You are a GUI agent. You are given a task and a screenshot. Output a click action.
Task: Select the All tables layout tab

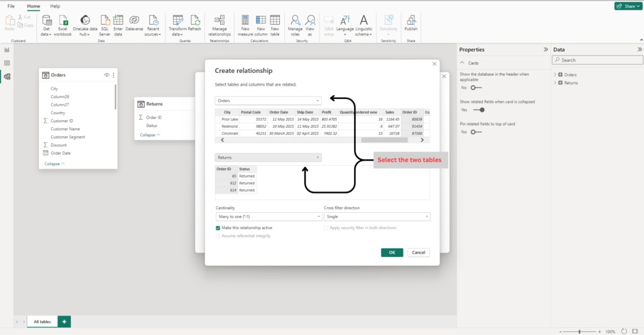(x=42, y=321)
